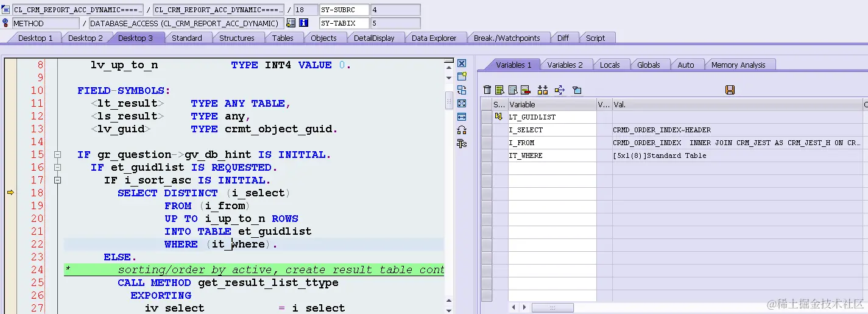Click the row selector beside IT_WHERE
Viewport: 868px width, 314px height.
point(486,155)
